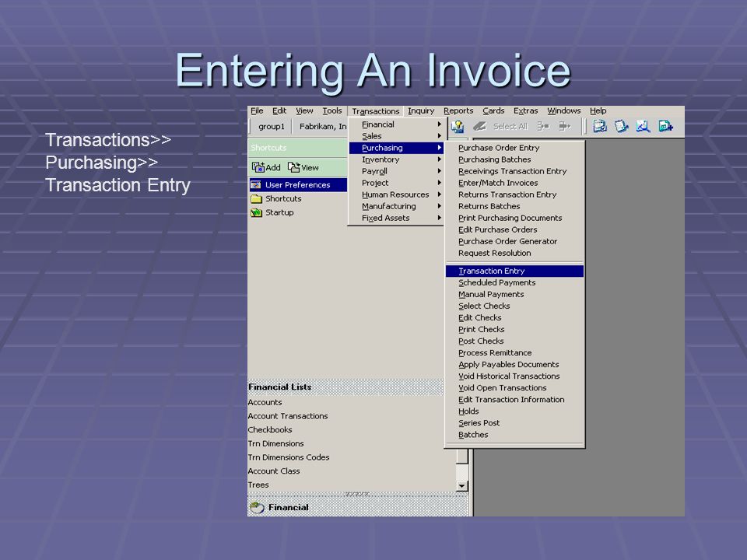Screen dimensions: 747x560
Task: Open the Help menu
Action: click(598, 110)
